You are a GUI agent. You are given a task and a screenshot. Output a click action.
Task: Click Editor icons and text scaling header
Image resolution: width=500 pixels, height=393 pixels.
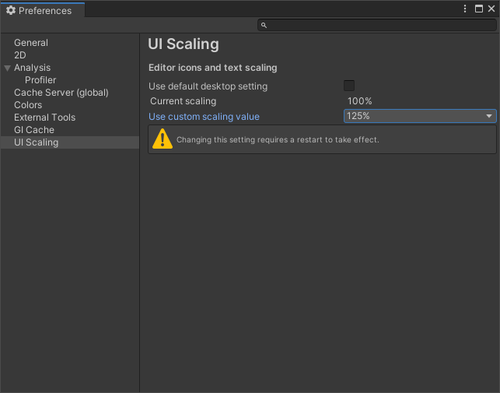[213, 68]
